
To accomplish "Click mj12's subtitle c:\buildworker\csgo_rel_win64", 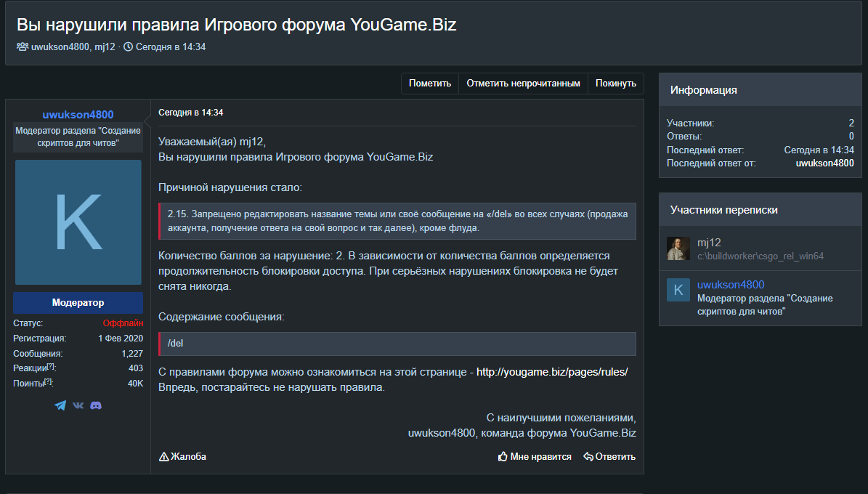I will click(x=760, y=256).
